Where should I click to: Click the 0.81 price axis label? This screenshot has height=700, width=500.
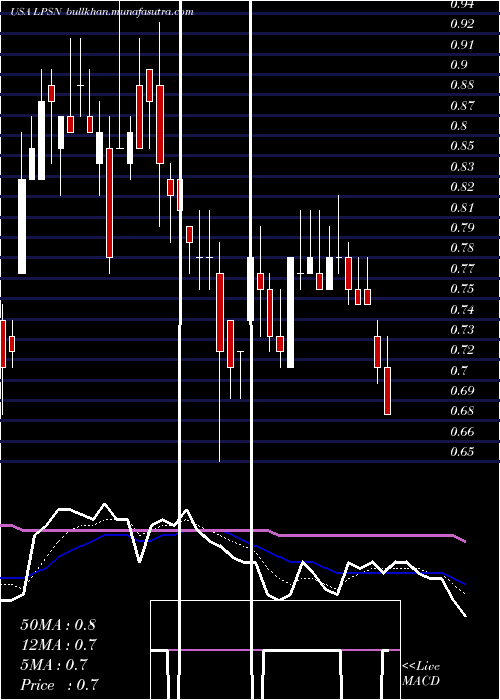pos(462,208)
